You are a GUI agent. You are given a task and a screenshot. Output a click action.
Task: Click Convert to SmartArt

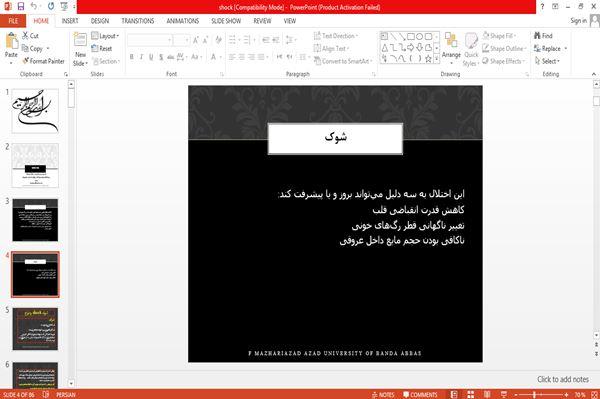click(343, 61)
